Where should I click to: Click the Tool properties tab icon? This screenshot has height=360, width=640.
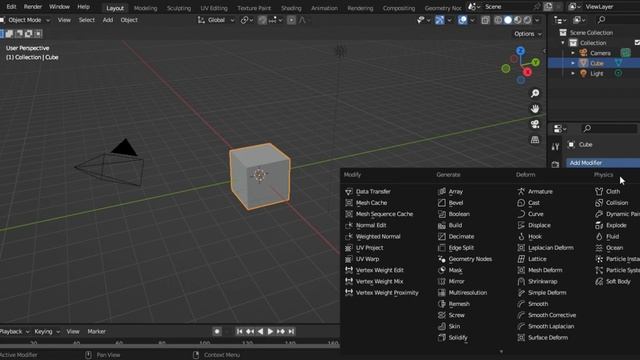(x=555, y=147)
